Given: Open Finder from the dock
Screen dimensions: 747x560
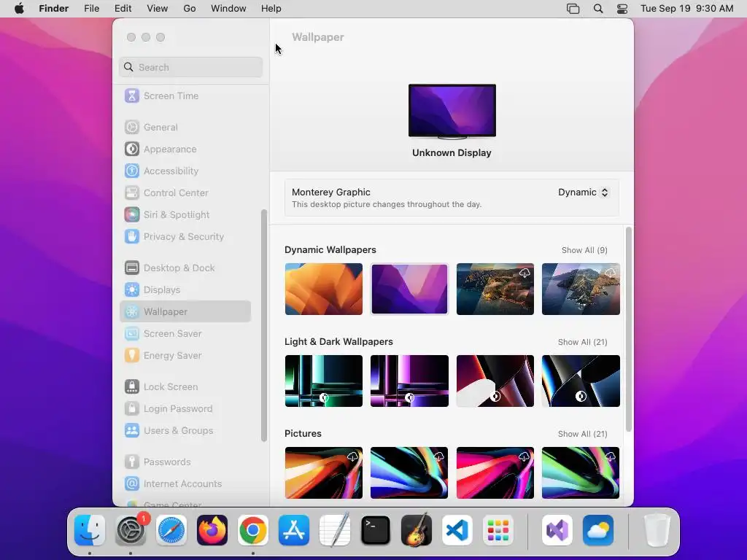Looking at the screenshot, I should (x=90, y=530).
